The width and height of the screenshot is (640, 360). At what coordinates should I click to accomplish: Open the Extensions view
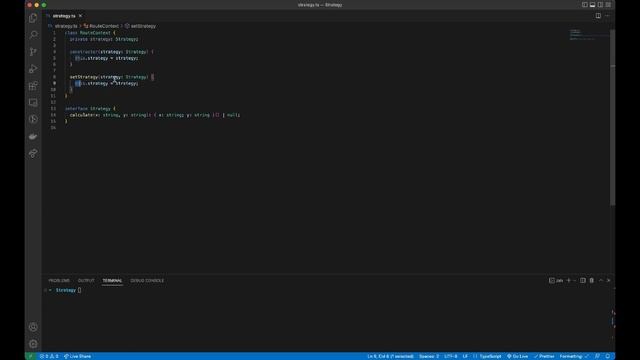(33, 86)
